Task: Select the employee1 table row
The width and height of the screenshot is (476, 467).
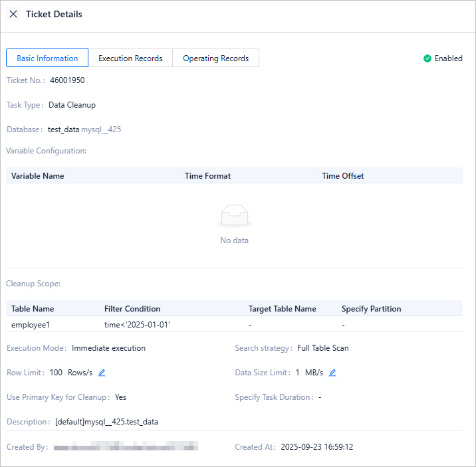Action: point(31,325)
